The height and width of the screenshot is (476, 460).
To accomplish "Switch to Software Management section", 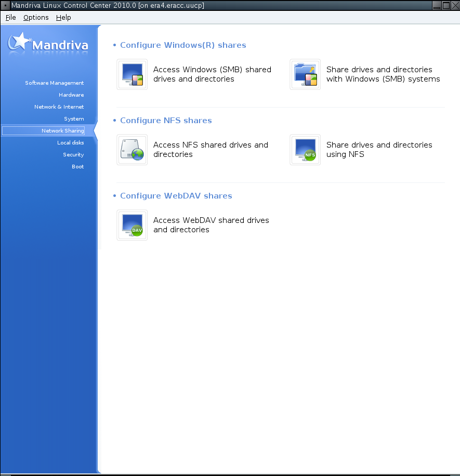I will coord(55,83).
